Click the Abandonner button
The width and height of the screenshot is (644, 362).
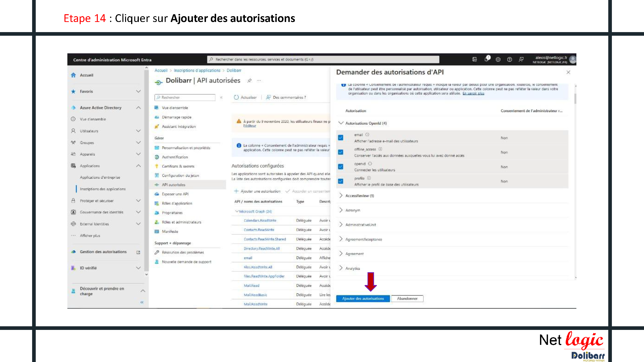pos(407,298)
